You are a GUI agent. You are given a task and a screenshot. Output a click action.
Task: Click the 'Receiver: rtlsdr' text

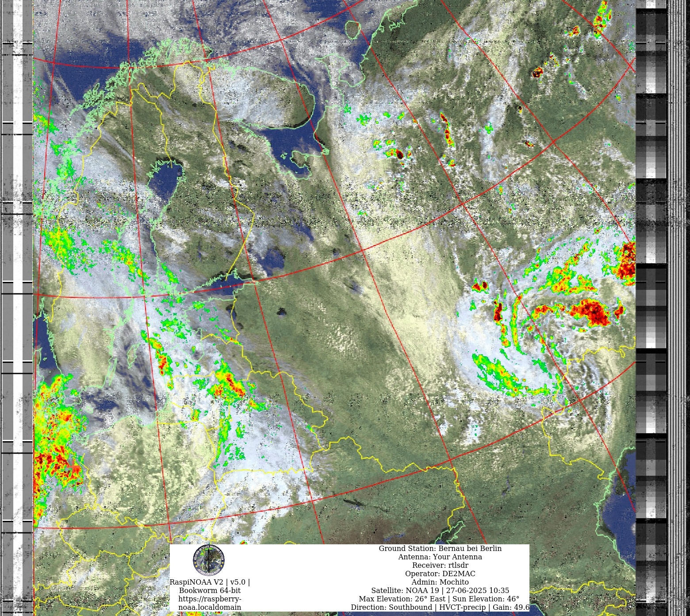coord(440,566)
